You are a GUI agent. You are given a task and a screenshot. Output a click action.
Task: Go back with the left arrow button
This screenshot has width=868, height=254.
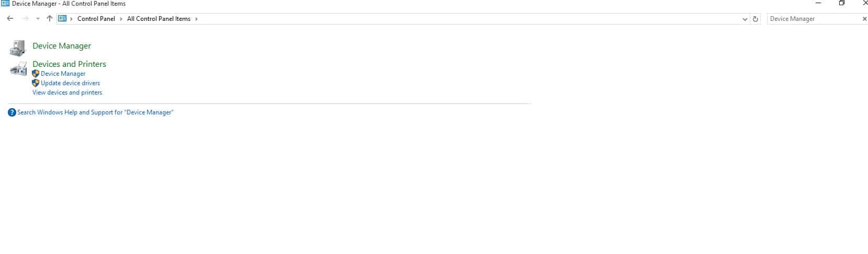10,19
